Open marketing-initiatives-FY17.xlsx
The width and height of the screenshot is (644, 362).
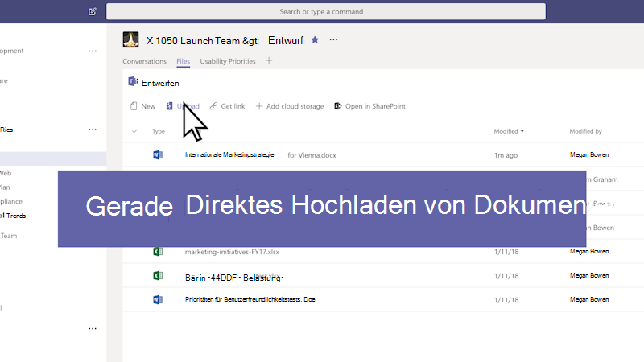(x=232, y=252)
